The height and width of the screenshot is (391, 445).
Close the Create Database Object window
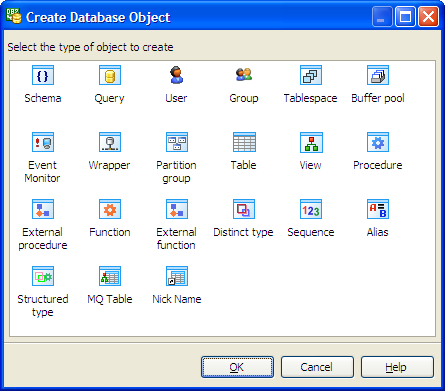(428, 17)
